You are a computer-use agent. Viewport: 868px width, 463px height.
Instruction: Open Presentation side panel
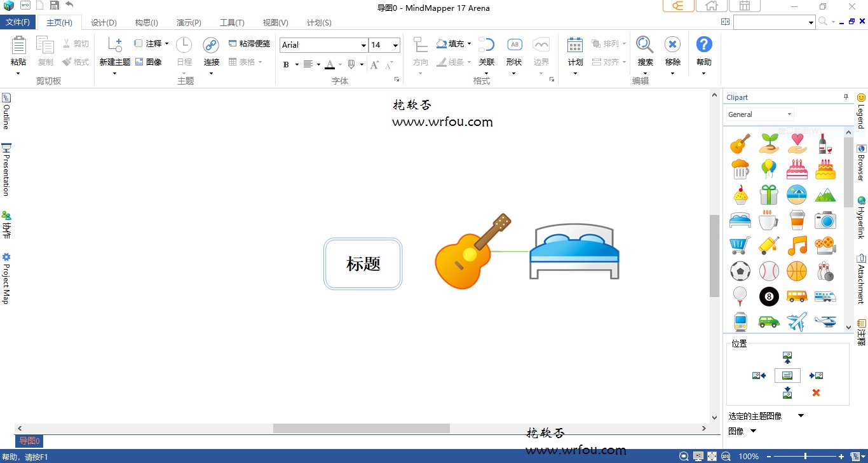click(6, 169)
